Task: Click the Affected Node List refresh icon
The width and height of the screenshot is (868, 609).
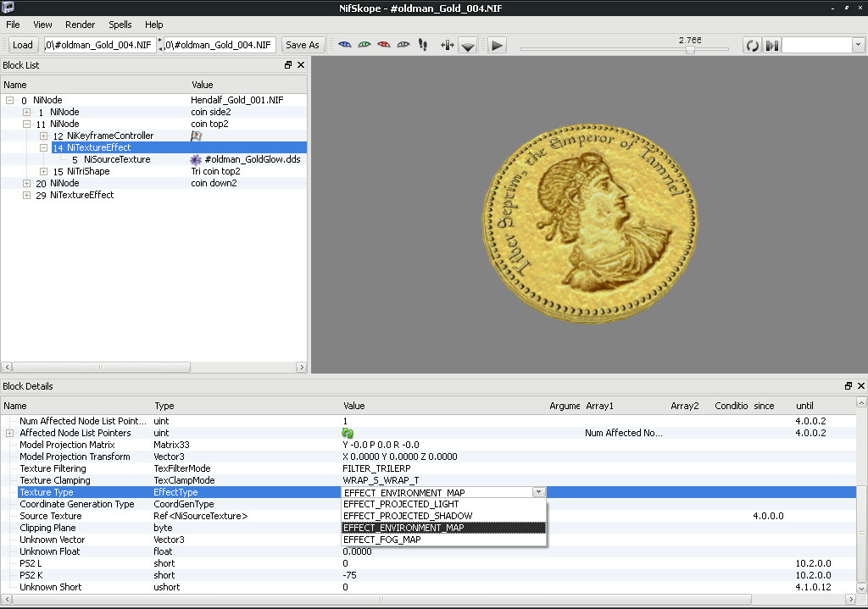Action: tap(348, 433)
